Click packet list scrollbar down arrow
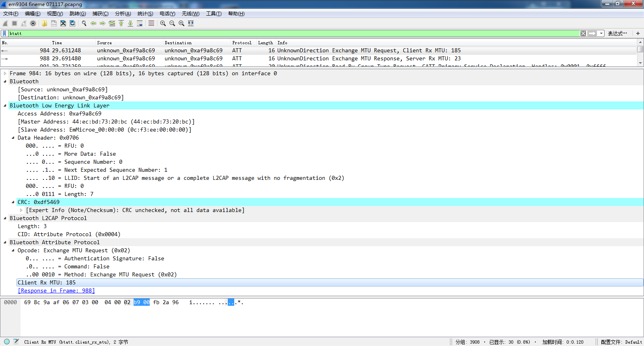Image resolution: width=644 pixels, height=346 pixels. click(x=640, y=63)
